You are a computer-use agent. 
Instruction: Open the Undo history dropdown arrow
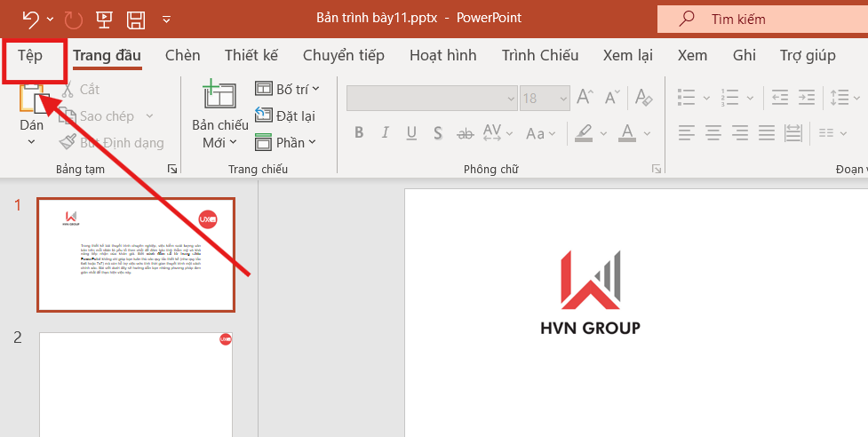[50, 20]
